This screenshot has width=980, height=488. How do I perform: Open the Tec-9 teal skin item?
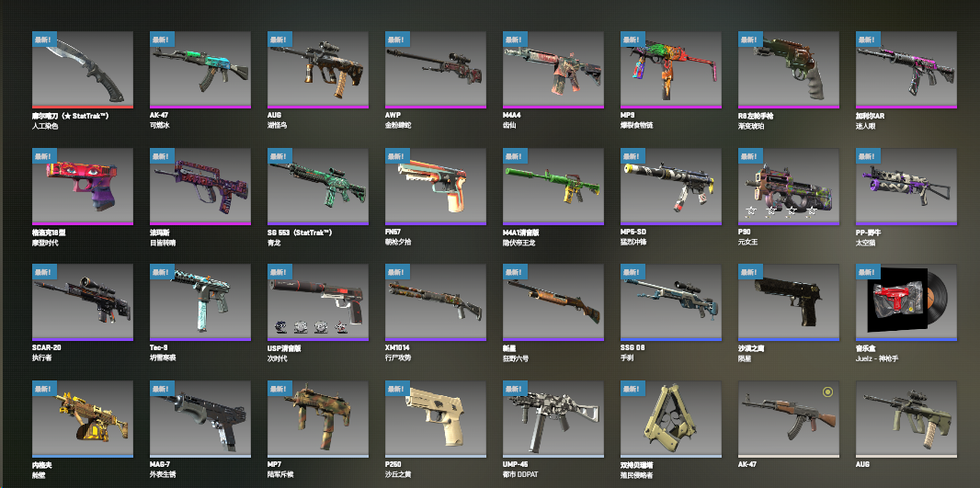tap(200, 302)
